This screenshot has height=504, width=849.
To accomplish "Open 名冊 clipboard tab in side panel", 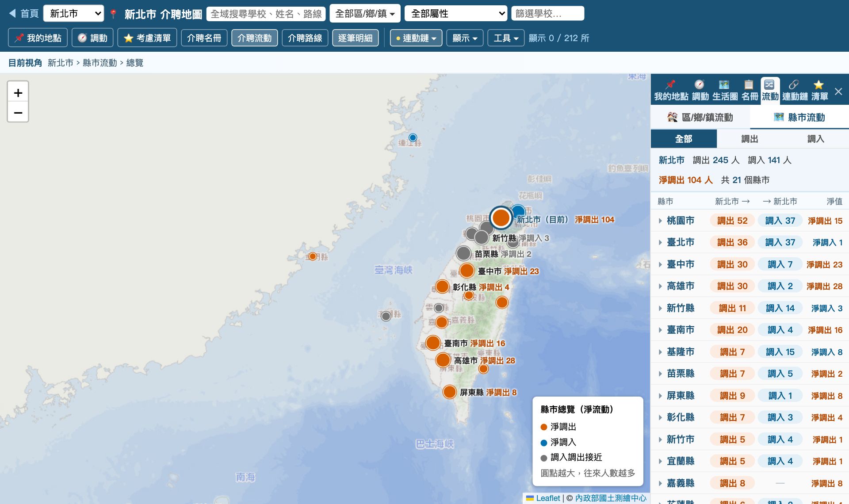I will [750, 91].
